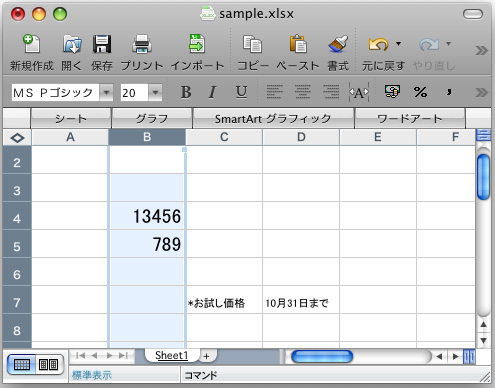Switch to page layout view button
The image size is (495, 388).
[x=49, y=364]
